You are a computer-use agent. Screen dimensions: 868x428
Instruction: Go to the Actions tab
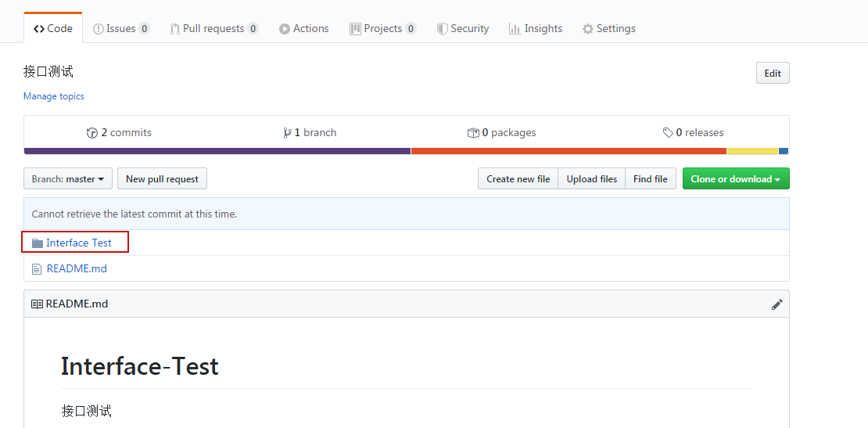[x=303, y=28]
